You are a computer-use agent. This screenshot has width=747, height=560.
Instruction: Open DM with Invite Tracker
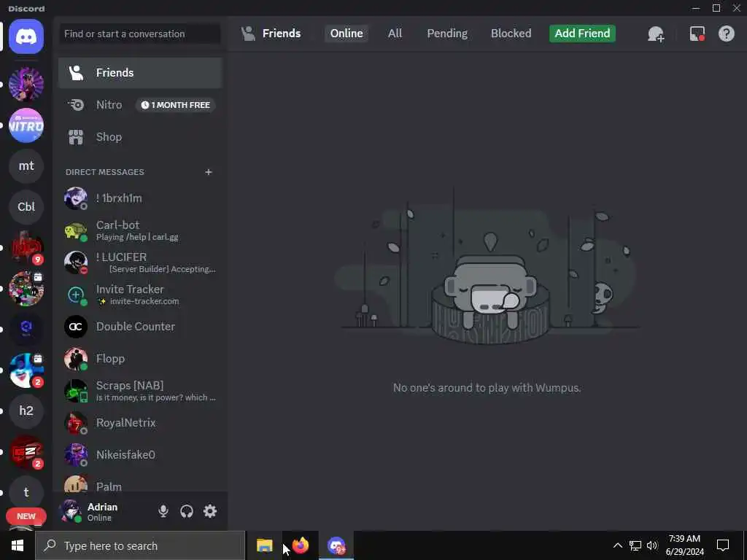140,295
